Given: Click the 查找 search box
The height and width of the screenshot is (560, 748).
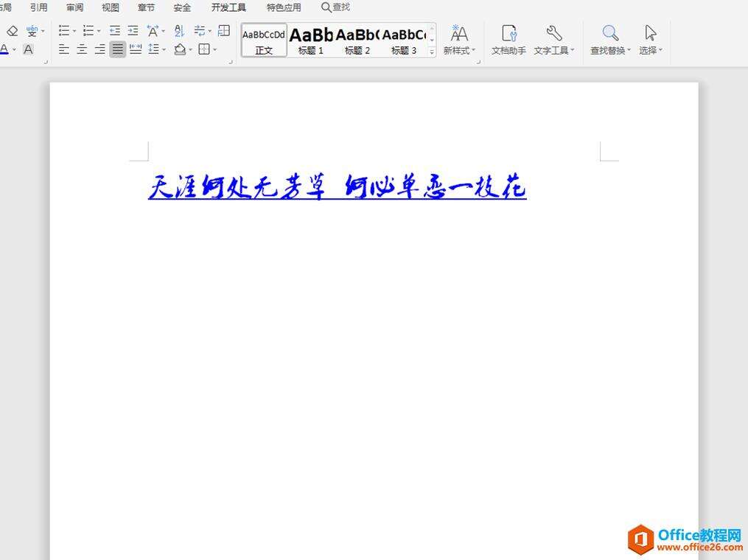Looking at the screenshot, I should pos(336,7).
